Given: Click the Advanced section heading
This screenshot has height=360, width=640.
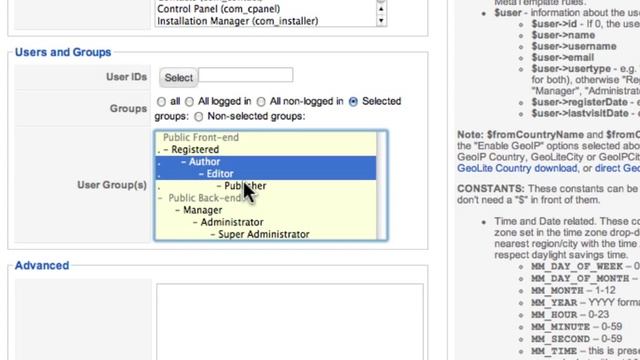Looking at the screenshot, I should tap(42, 265).
